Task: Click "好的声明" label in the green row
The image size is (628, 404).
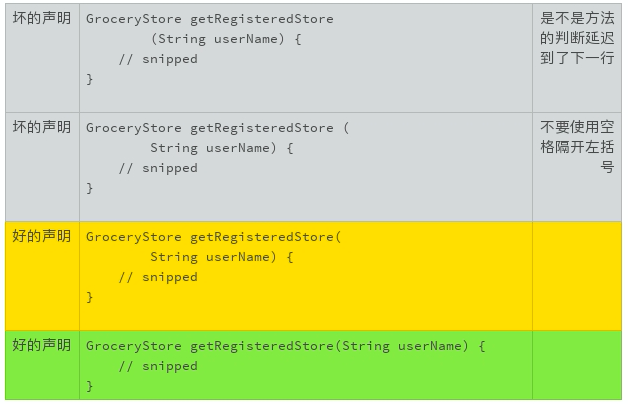Action: (x=42, y=346)
